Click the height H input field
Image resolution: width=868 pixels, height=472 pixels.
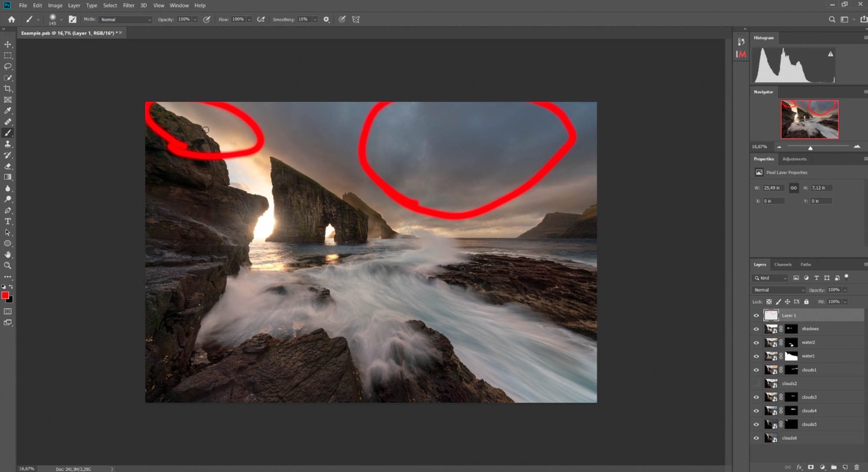[822, 187]
